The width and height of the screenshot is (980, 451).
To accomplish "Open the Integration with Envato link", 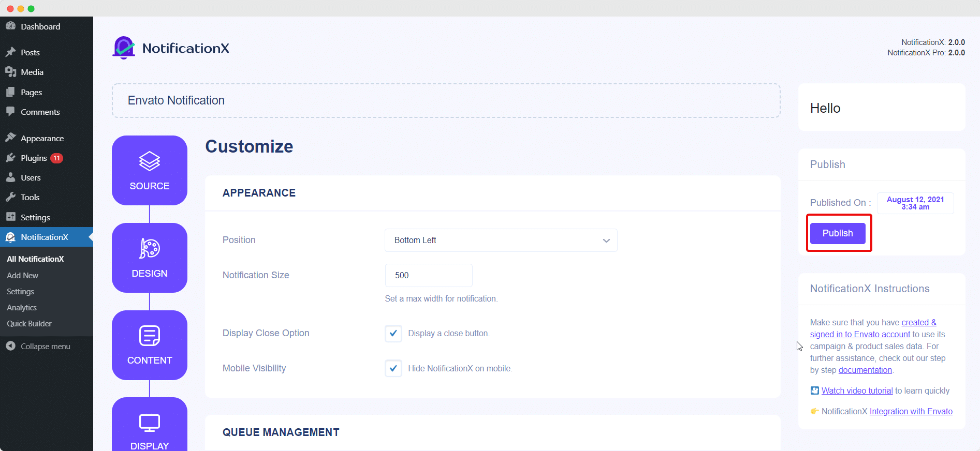I will [911, 411].
